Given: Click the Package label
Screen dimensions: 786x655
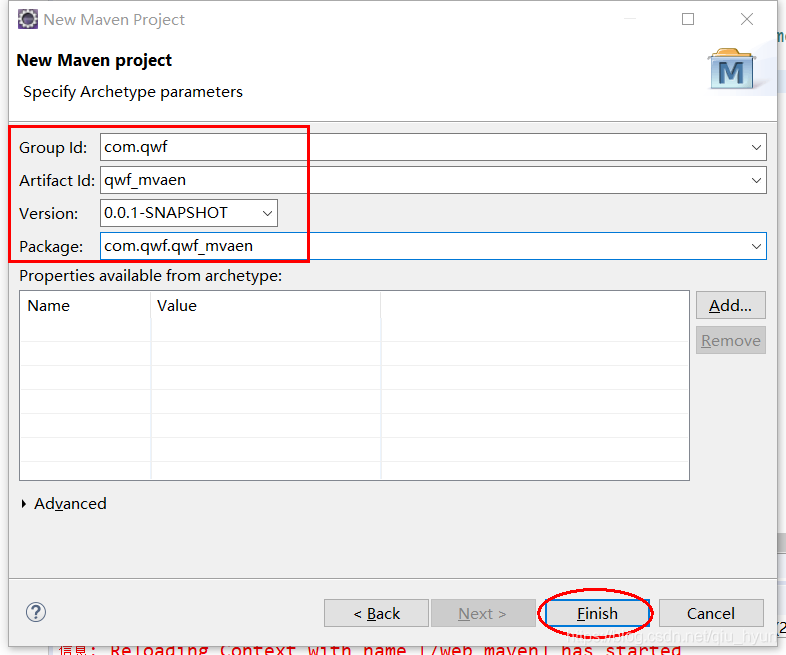Looking at the screenshot, I should [51, 247].
